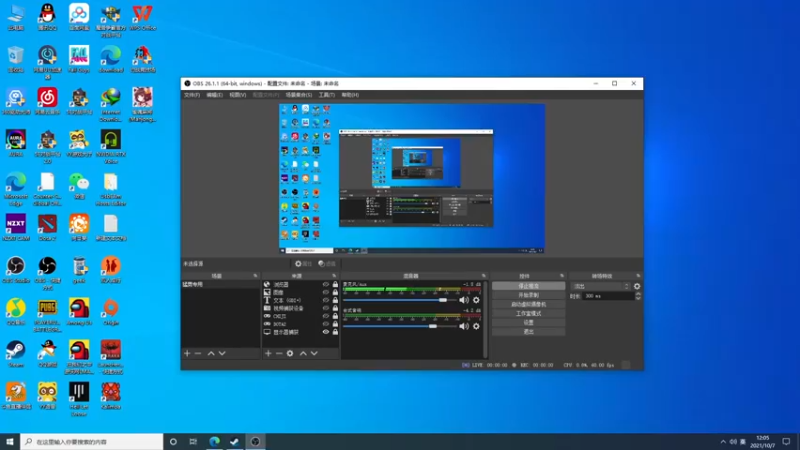Add a new scene with the plus icon in the scenes panel
This screenshot has width=800, height=450.
click(187, 353)
